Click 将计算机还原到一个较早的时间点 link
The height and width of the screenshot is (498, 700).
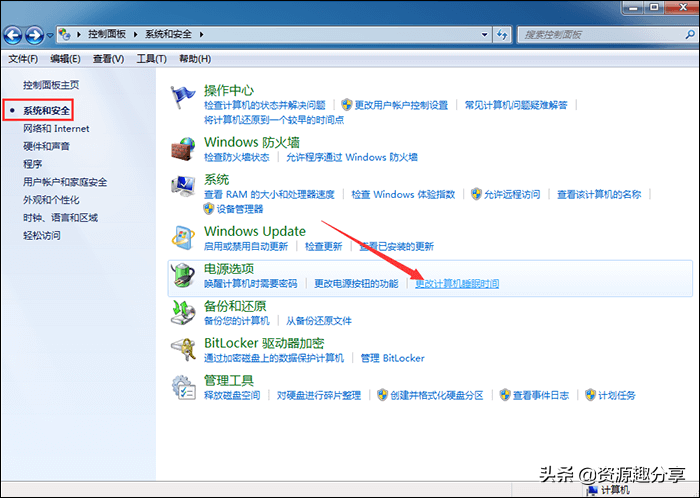(x=274, y=120)
